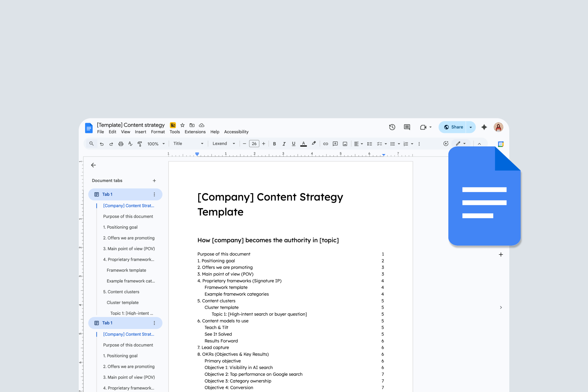Toggle bold formatting

click(274, 144)
